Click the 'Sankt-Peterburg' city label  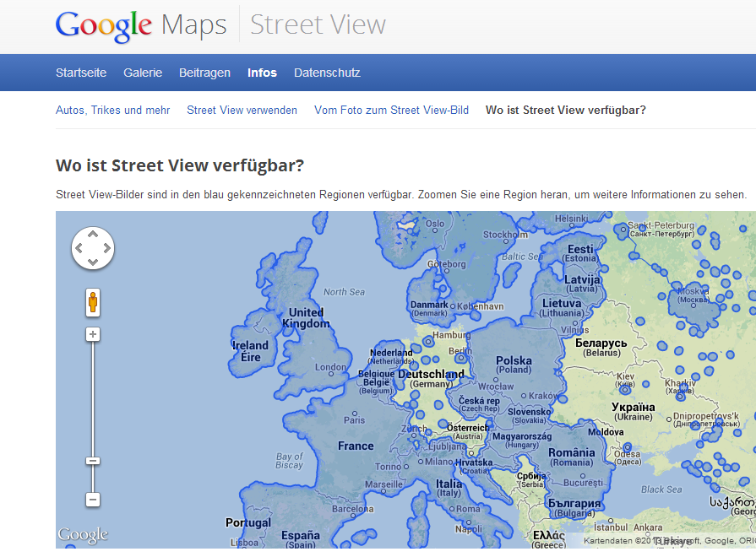661,225
